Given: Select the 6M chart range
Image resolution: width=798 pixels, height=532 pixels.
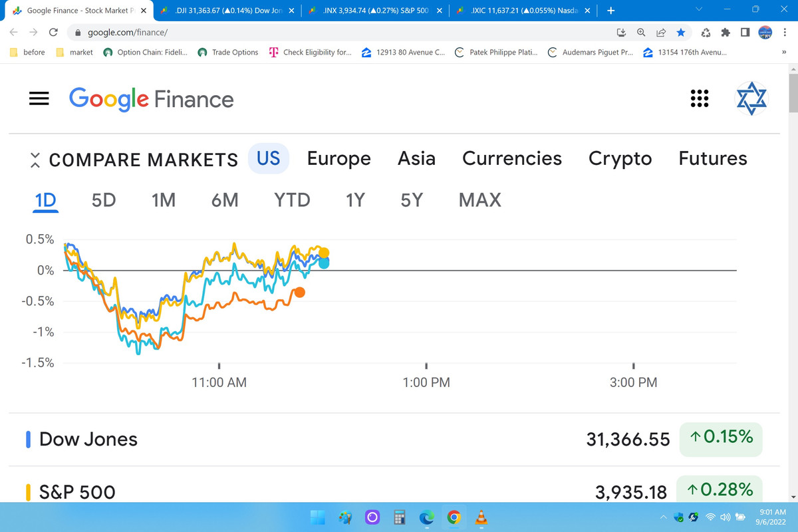Looking at the screenshot, I should click(225, 199).
